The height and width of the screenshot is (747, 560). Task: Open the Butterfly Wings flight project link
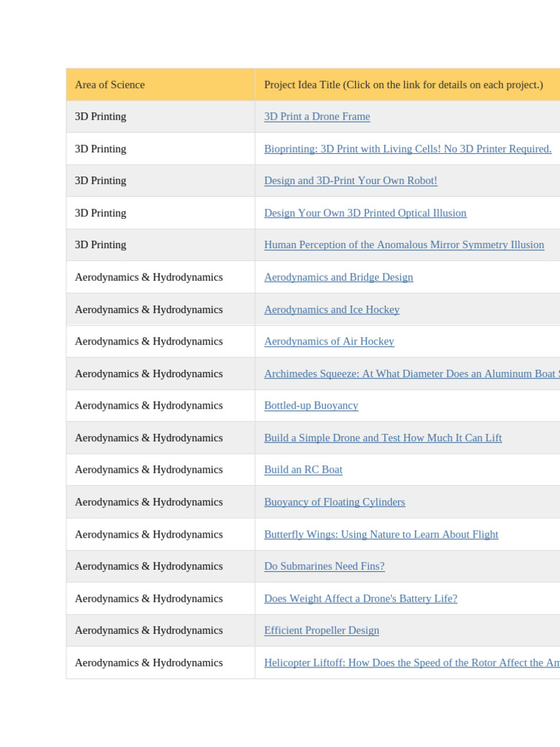tap(381, 535)
